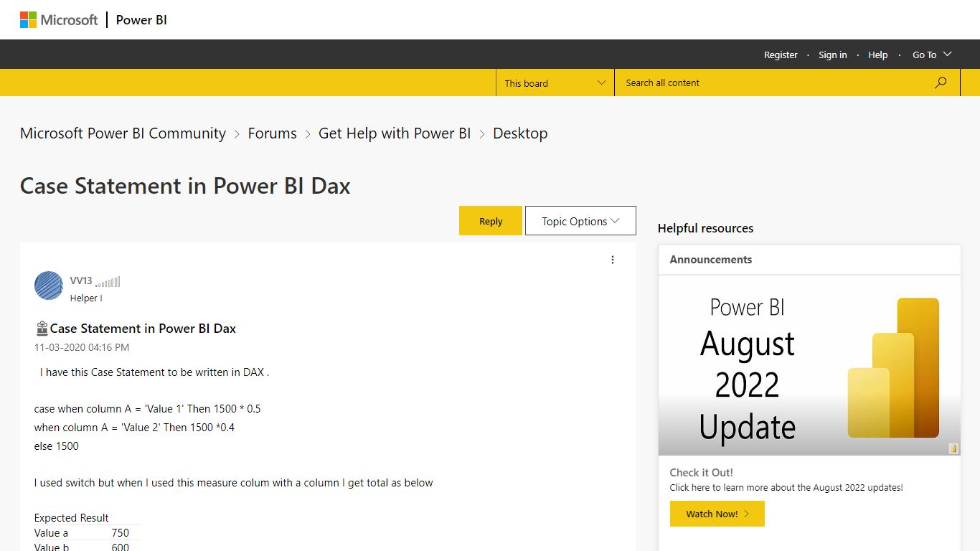Open the Power BI home link

[x=141, y=20]
